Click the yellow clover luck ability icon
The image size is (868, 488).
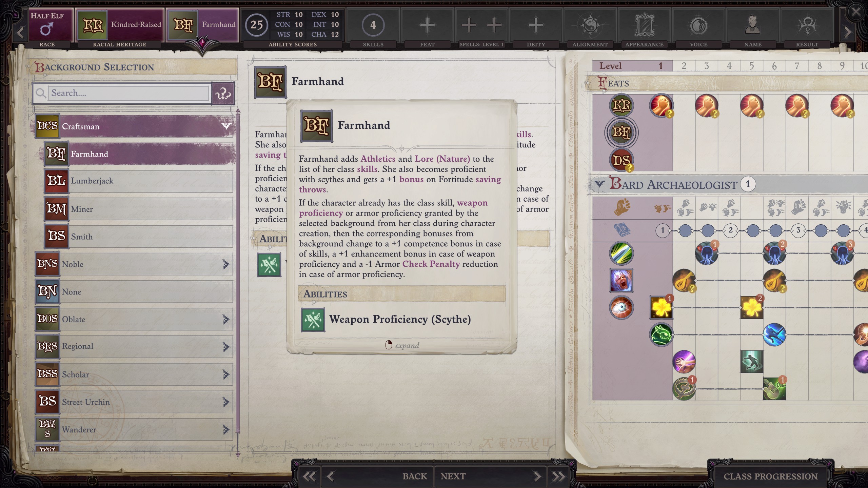click(661, 307)
